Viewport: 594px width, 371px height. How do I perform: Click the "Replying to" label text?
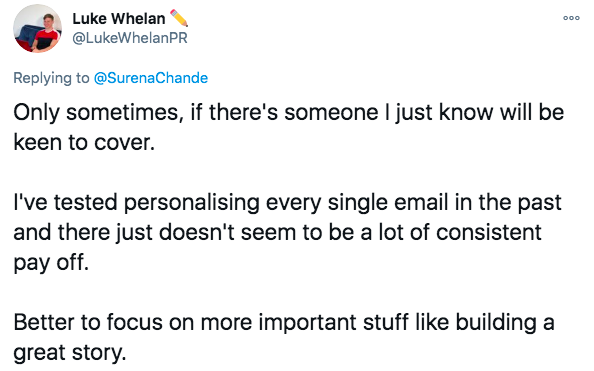(51, 78)
